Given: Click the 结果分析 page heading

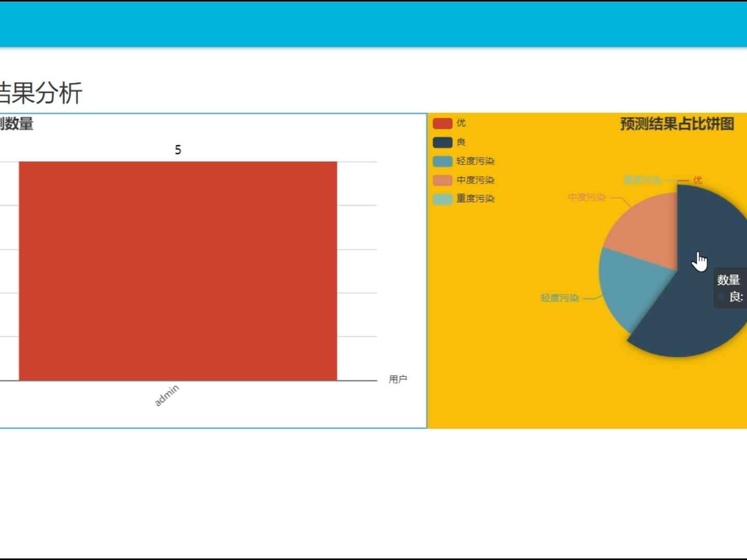Looking at the screenshot, I should pos(40,93).
